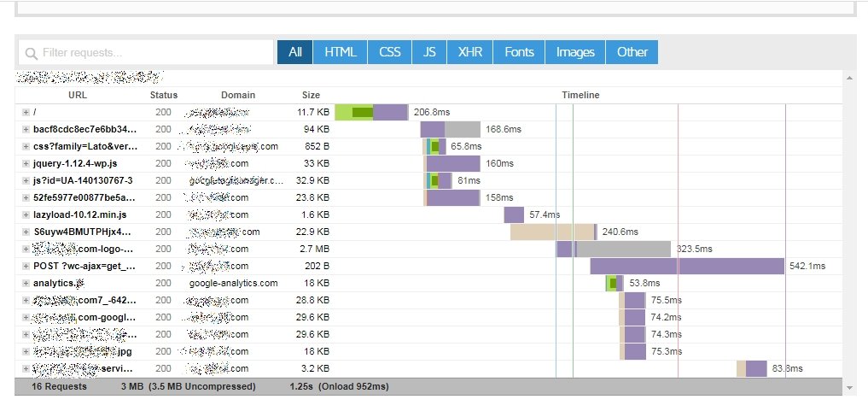The image size is (868, 417).
Task: Click the Size column header
Action: coord(311,95)
